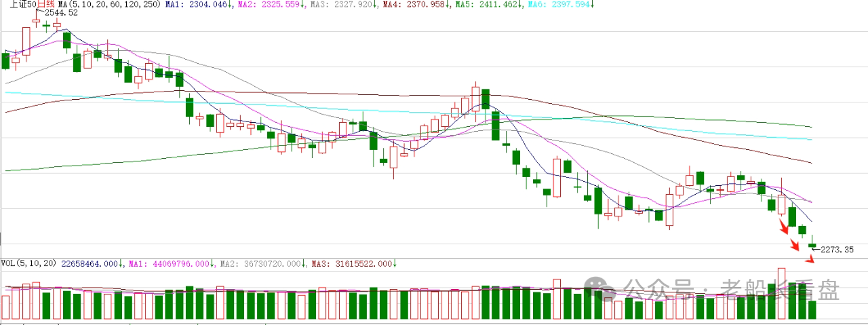Click the 2273.35 low price label
868x325 pixels.
click(837, 250)
